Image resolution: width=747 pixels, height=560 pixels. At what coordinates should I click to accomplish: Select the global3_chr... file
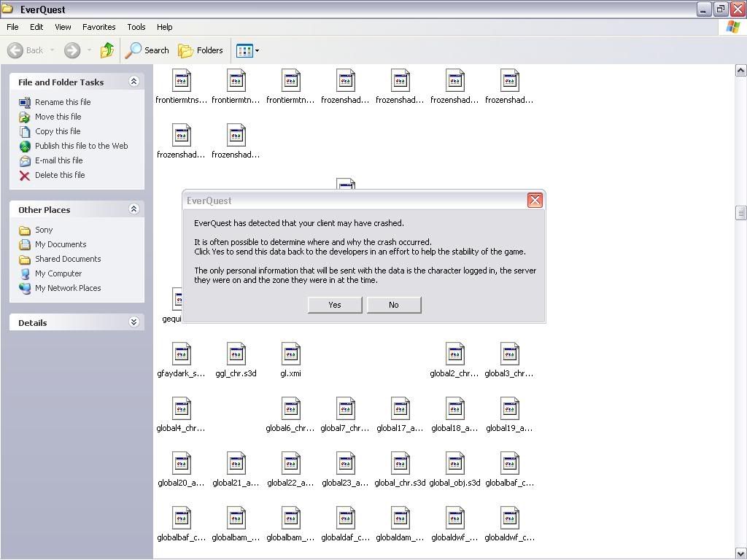509,360
